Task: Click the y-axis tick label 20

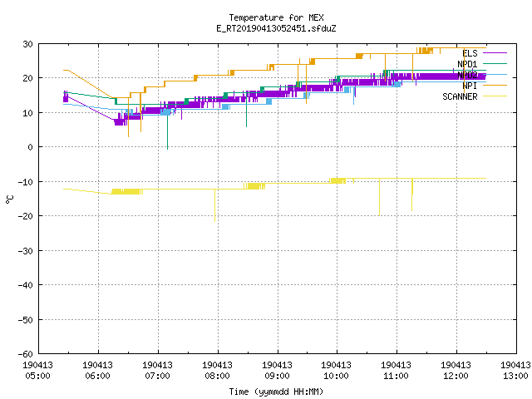Action: [27, 78]
